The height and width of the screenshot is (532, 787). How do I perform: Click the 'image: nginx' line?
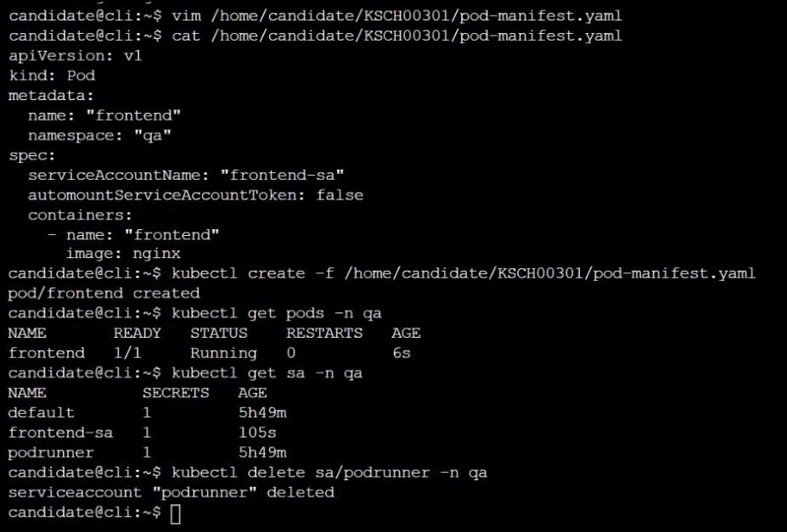(123, 255)
